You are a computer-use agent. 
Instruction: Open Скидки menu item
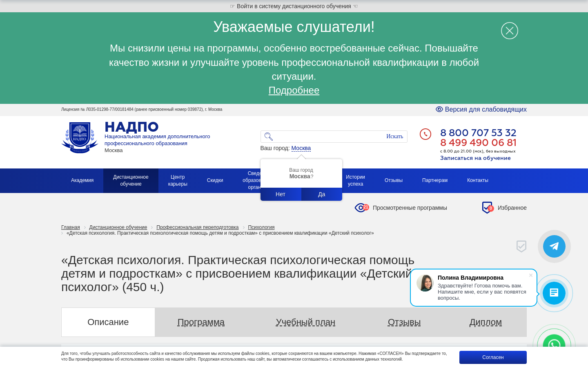point(215,180)
